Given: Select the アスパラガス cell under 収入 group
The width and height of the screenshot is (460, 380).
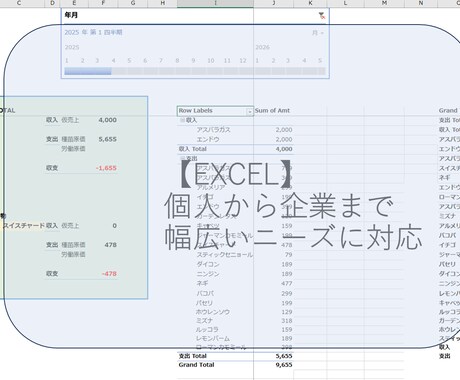Looking at the screenshot, I should (x=213, y=130).
